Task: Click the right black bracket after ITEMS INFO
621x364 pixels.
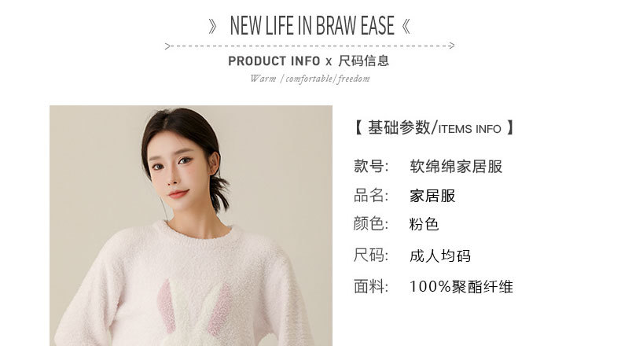Action: pyautogui.click(x=510, y=128)
